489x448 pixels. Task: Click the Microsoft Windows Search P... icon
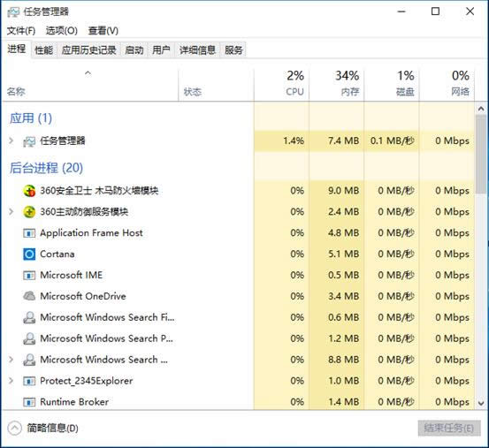[29, 338]
